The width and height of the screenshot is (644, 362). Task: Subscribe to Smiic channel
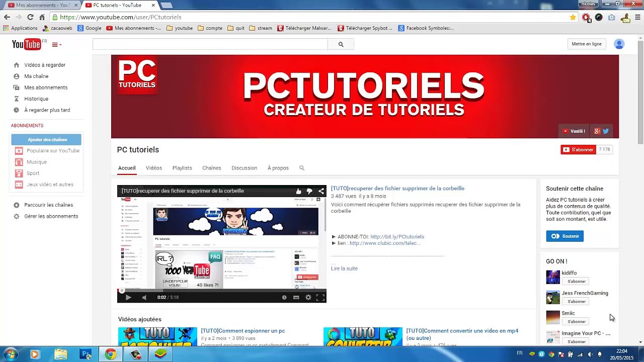[577, 322]
